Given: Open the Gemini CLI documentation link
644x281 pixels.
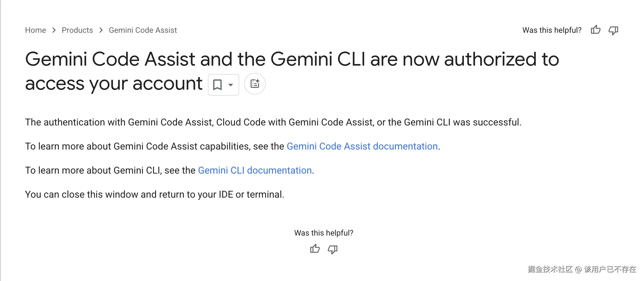Looking at the screenshot, I should [255, 170].
